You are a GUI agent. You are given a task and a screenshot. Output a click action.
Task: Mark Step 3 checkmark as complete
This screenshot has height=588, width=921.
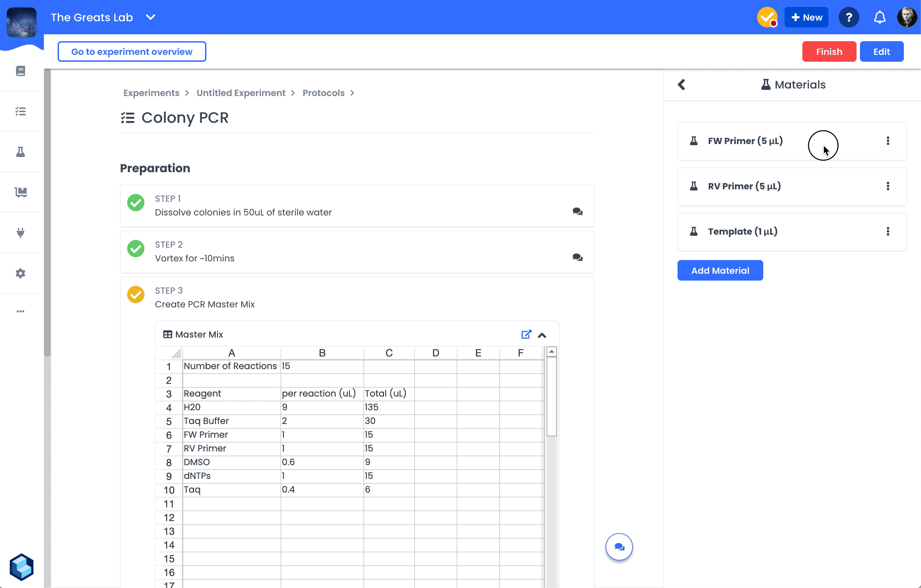pyautogui.click(x=136, y=295)
